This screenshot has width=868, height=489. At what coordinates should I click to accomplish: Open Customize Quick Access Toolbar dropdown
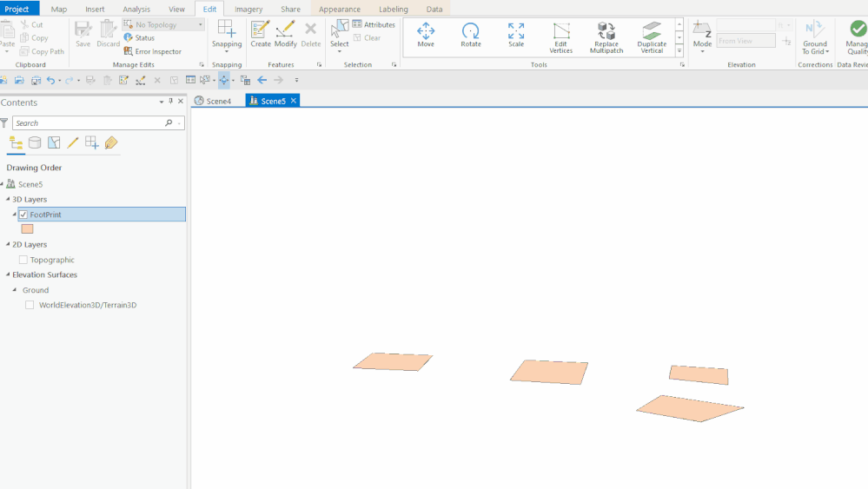(296, 80)
